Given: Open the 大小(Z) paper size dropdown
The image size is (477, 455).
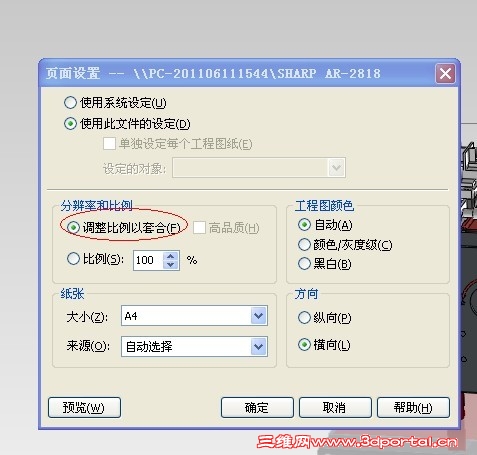Looking at the screenshot, I should (259, 315).
